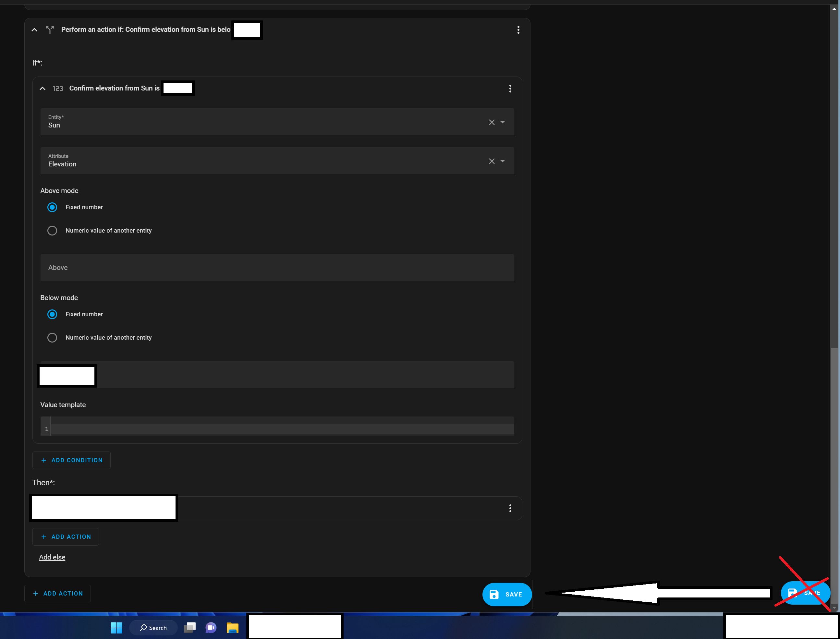Clear the Elevation attribute with the X icon
840x639 pixels.
[x=492, y=161]
